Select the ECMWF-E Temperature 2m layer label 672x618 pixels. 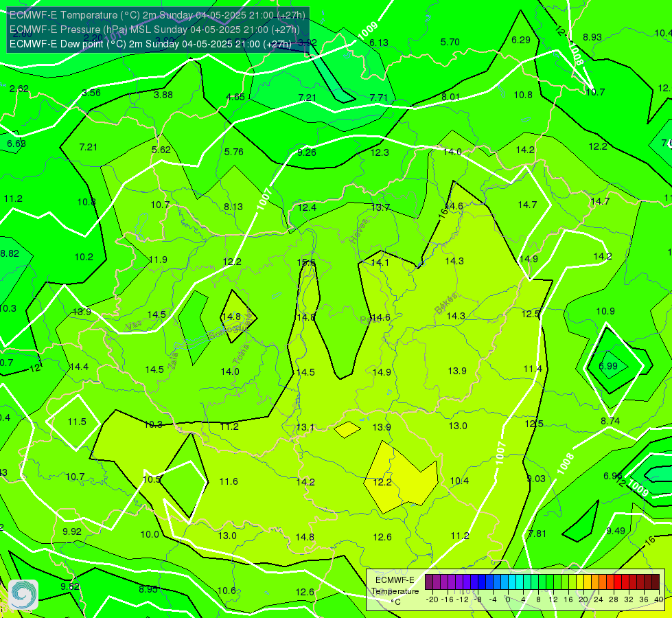tap(157, 15)
